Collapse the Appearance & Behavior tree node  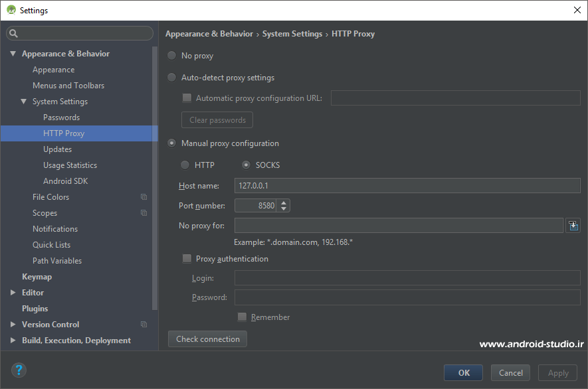tap(13, 54)
